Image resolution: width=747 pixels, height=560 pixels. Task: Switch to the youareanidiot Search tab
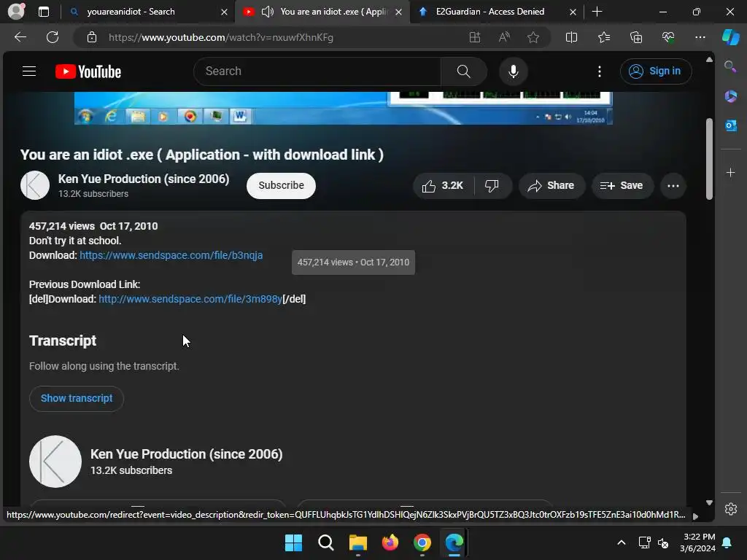point(149,12)
